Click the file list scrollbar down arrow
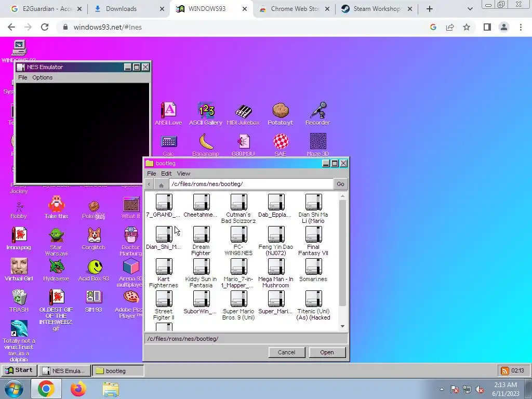The height and width of the screenshot is (399, 532). click(x=343, y=326)
